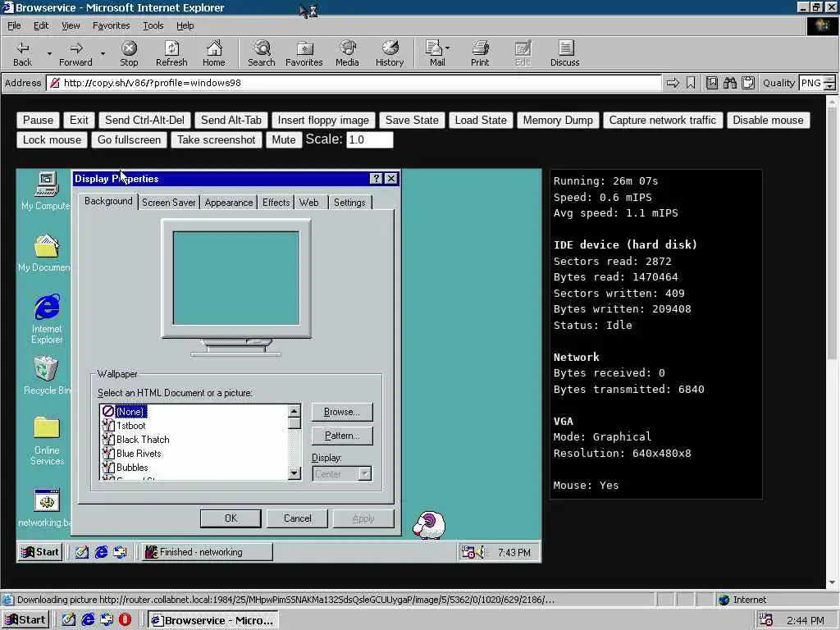Switch to the Web tab
The height and width of the screenshot is (630, 840).
[309, 203]
